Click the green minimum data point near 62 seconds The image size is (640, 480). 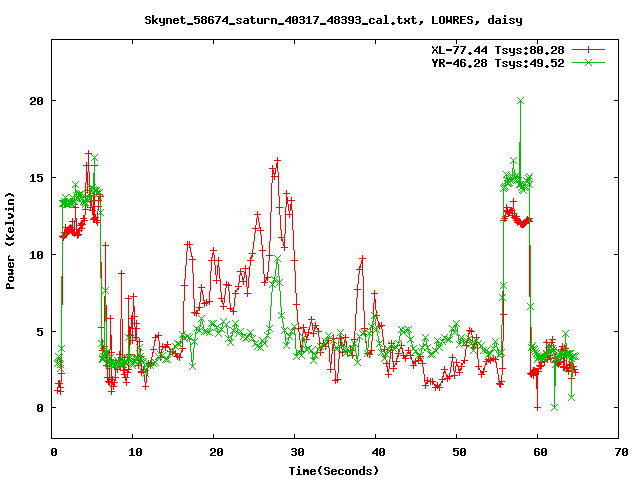(554, 407)
